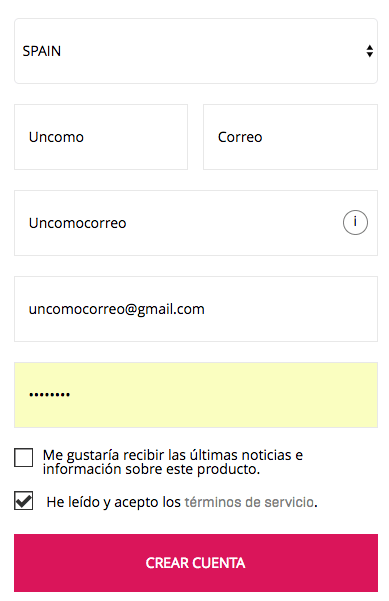Open the términos de servicio link
This screenshot has height=601, width=389.
tap(249, 502)
